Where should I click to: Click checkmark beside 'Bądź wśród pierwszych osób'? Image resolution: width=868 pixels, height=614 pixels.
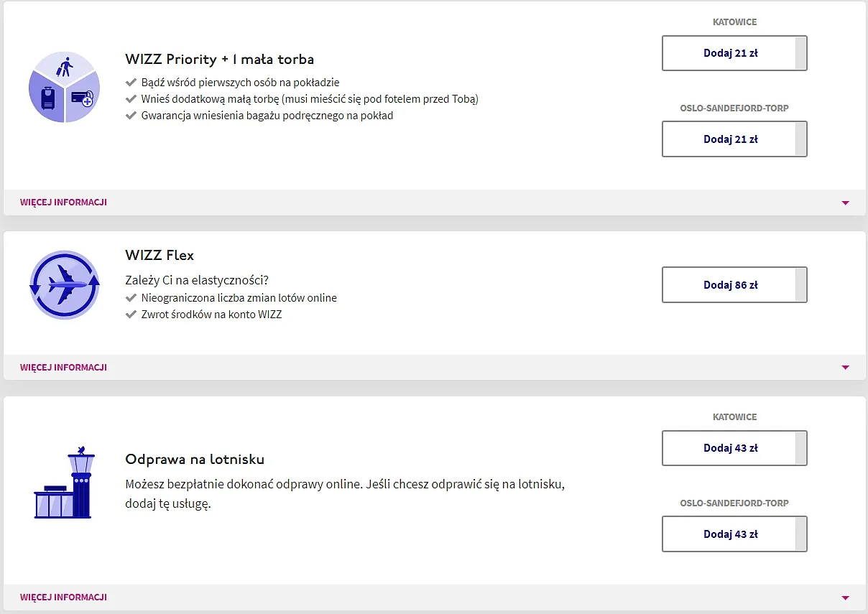point(131,83)
